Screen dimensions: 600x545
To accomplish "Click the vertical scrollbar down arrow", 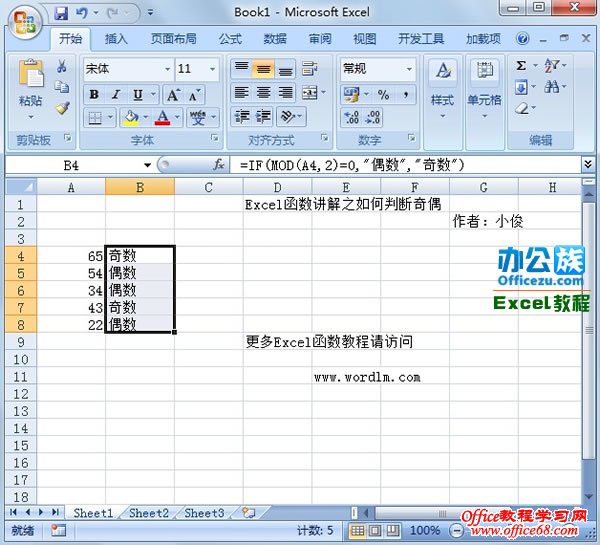I will click(589, 496).
